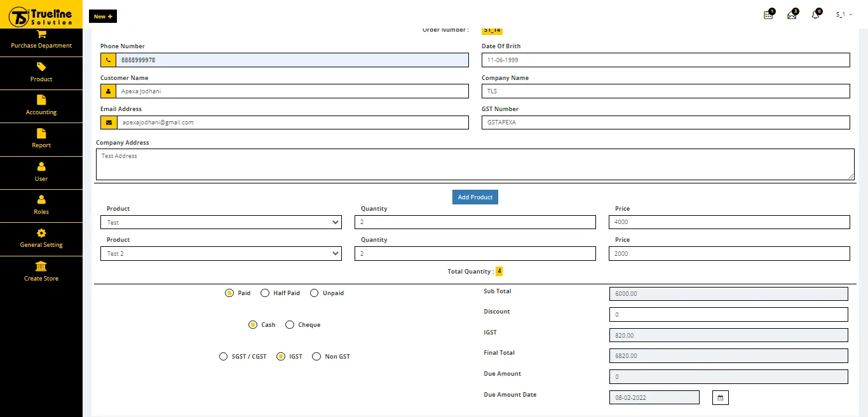Click the Purchase Department cart icon
The height and width of the screenshot is (417, 868).
click(x=41, y=34)
